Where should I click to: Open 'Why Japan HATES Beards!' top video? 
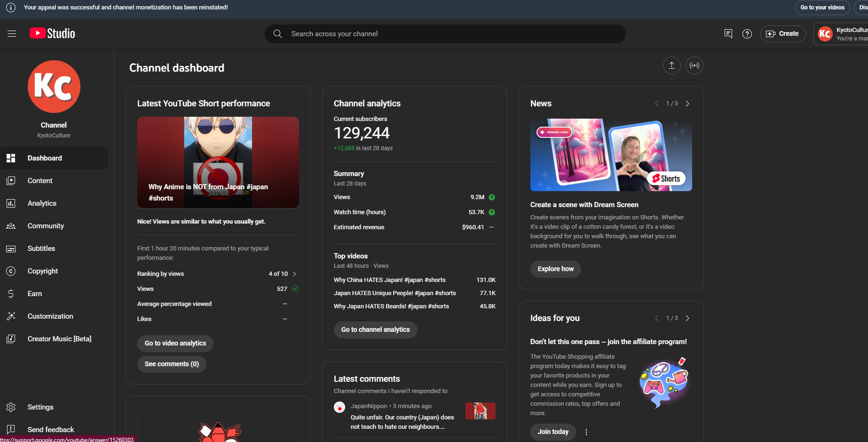[x=391, y=306]
